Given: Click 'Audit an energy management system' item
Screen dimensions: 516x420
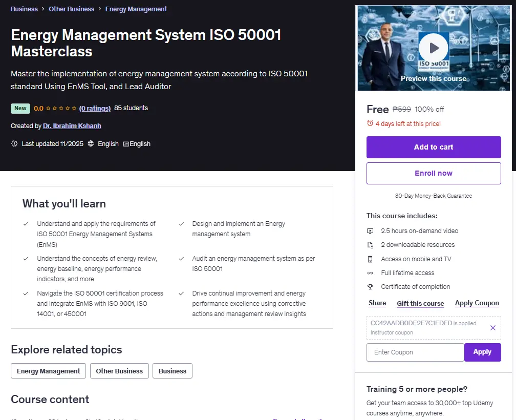Looking at the screenshot, I should point(253,264).
